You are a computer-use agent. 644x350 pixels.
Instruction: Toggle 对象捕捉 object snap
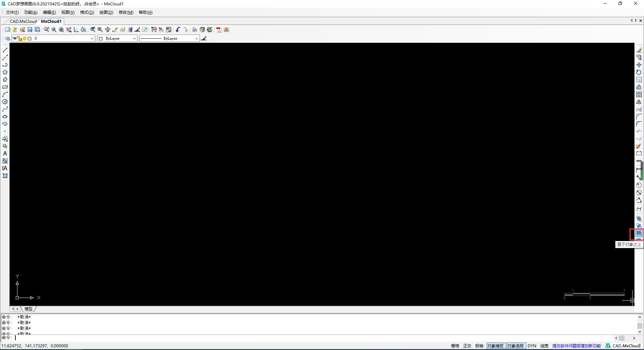496,346
